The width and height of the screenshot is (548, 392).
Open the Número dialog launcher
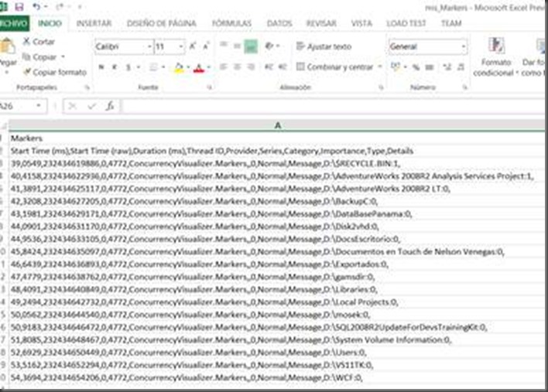464,87
